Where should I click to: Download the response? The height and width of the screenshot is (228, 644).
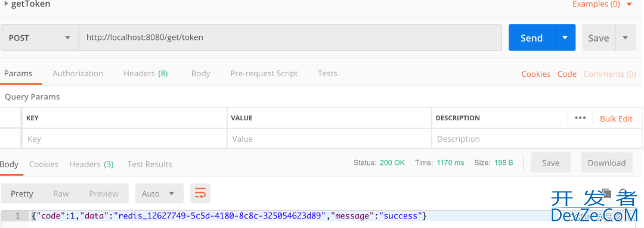[606, 163]
